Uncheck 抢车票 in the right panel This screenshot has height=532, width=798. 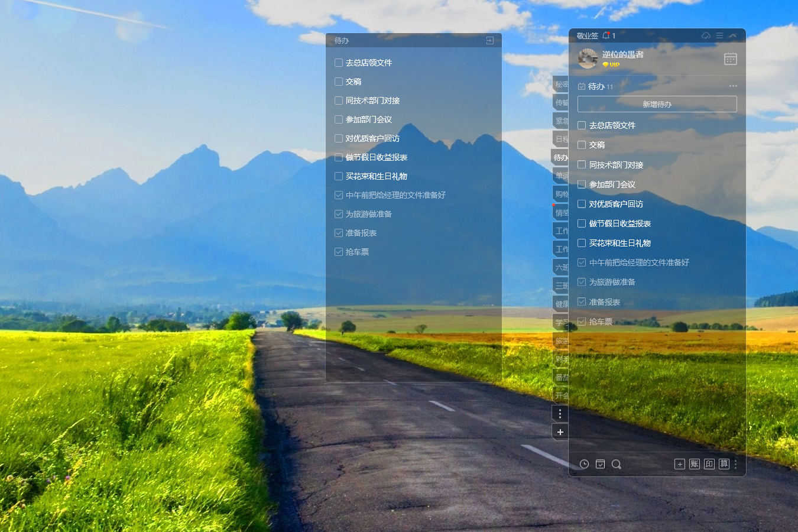pos(582,322)
